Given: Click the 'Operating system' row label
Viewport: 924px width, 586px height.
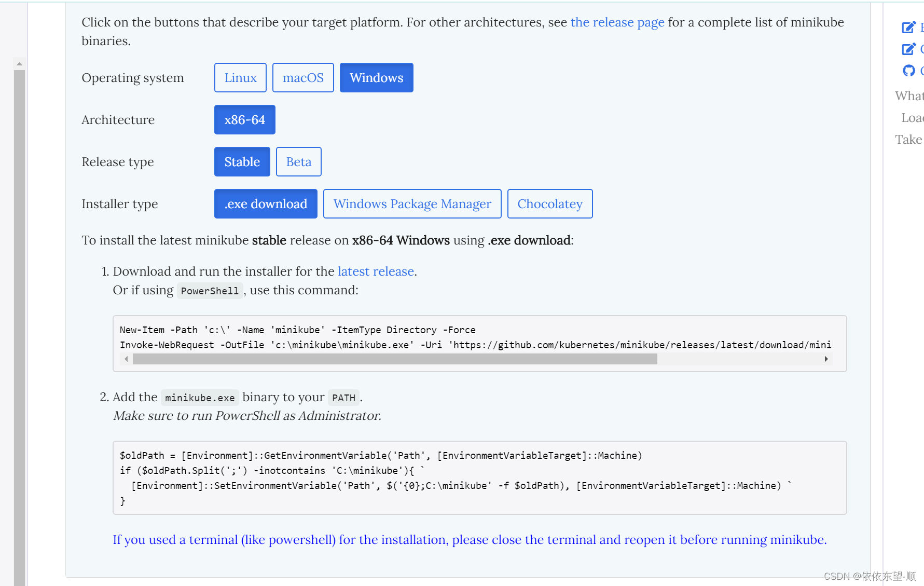Looking at the screenshot, I should coord(133,78).
